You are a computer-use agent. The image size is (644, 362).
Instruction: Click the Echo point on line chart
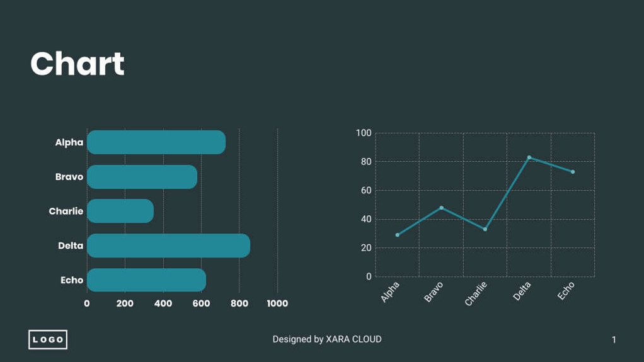coord(573,172)
